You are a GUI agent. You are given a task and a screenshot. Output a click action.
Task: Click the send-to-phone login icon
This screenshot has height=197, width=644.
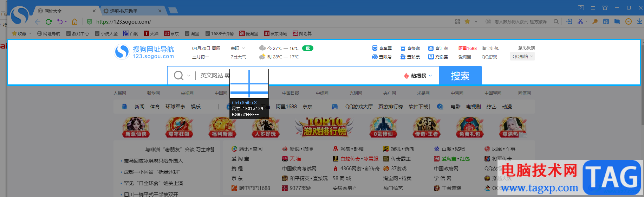click(x=570, y=22)
